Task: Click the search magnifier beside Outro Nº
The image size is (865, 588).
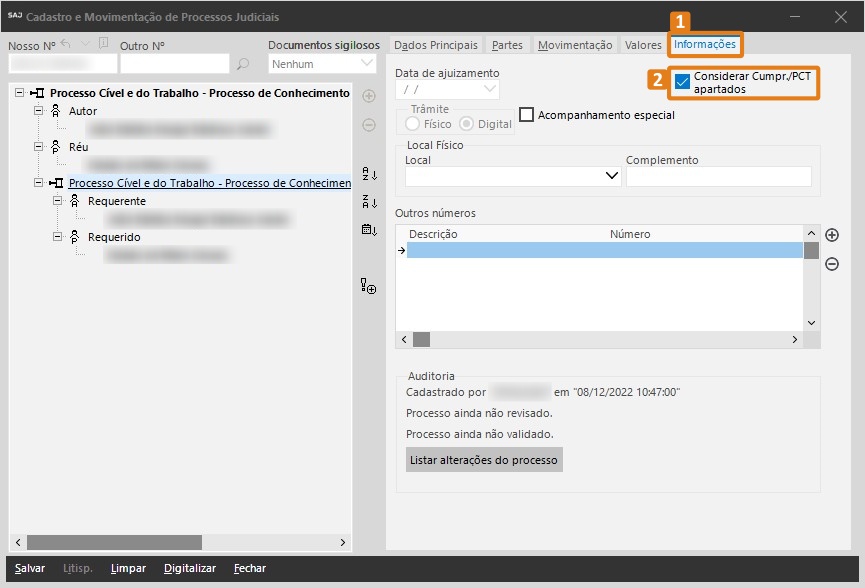Action: [242, 65]
